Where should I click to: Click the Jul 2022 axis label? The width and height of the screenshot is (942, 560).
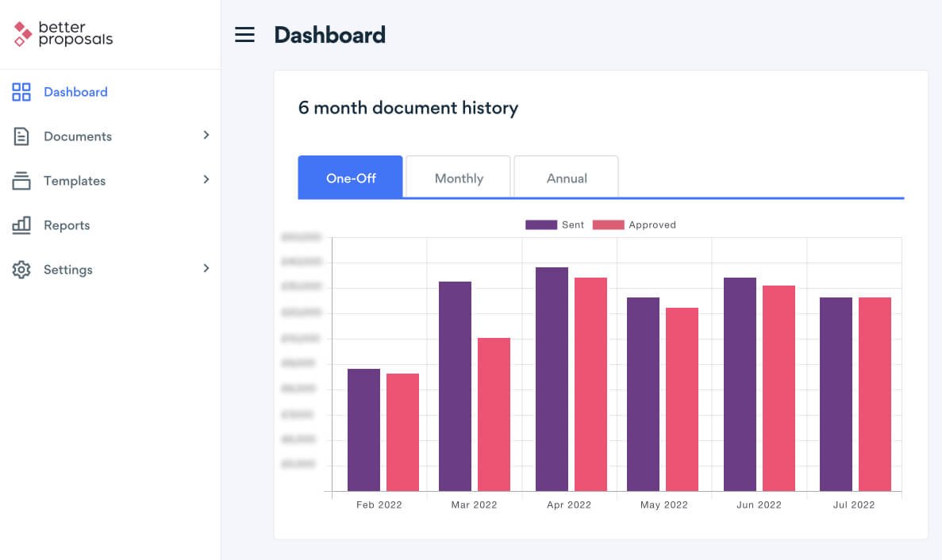[854, 504]
